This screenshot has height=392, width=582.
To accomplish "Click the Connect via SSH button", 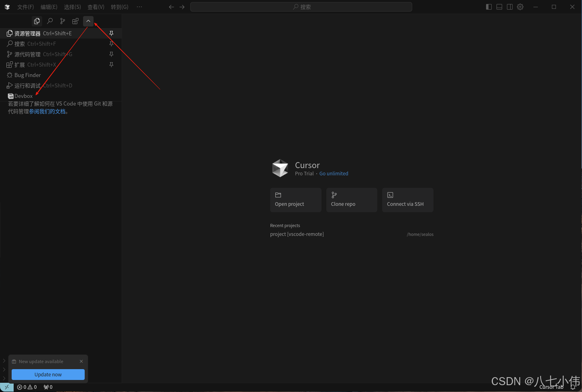I will pos(408,200).
